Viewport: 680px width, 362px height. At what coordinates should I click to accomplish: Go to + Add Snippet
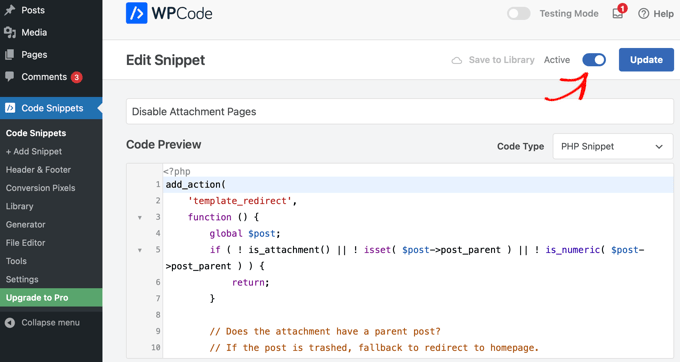(34, 151)
